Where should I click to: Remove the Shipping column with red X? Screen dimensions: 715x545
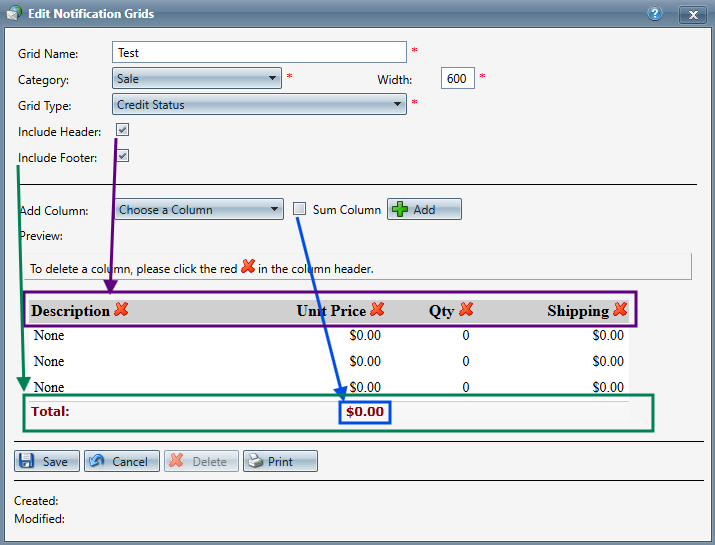(620, 309)
